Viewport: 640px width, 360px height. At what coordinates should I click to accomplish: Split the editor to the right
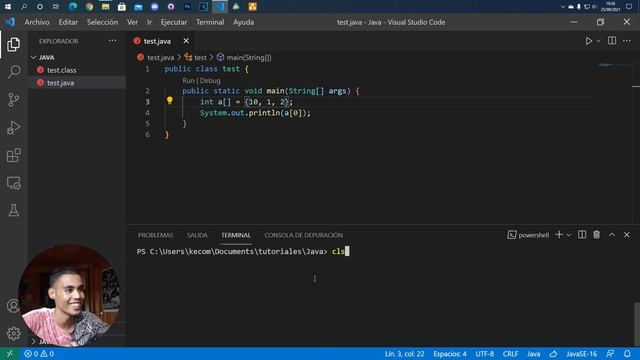pyautogui.click(x=612, y=40)
